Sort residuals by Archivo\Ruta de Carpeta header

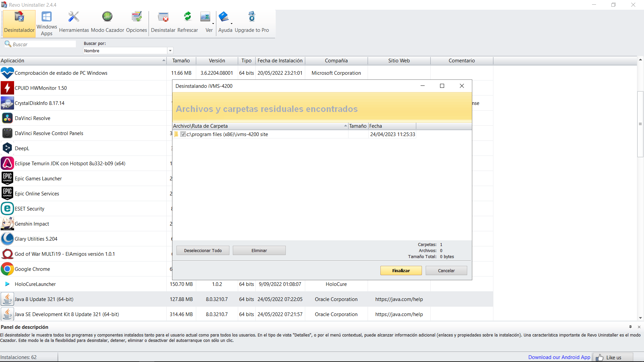(x=260, y=126)
